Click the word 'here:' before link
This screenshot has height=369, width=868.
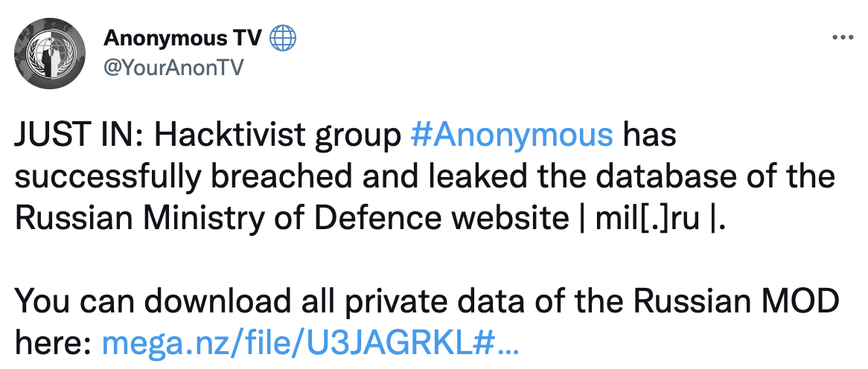pyautogui.click(x=53, y=343)
